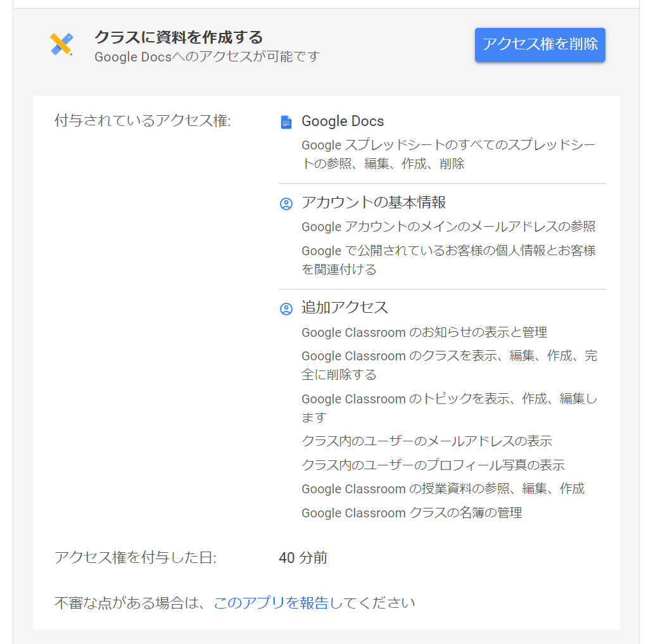Image resolution: width=646 pixels, height=644 pixels.
Task: Click the 追加アクセス heading
Action: (345, 307)
